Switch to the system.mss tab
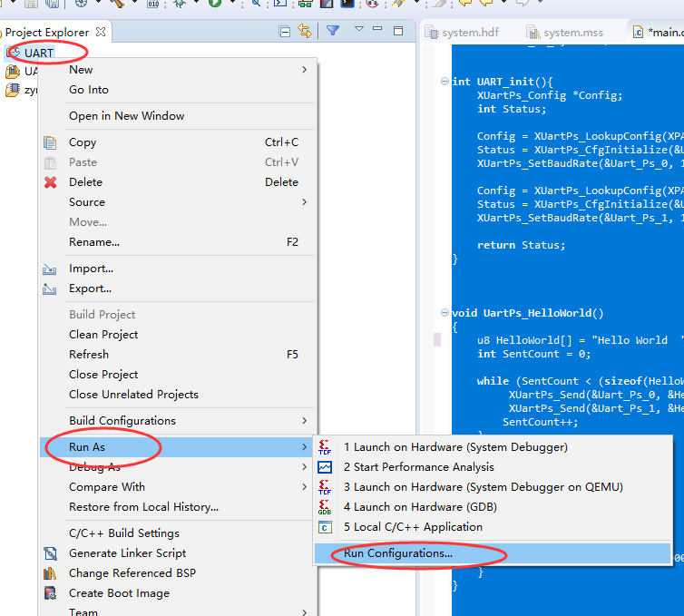This screenshot has width=684, height=616. point(573,33)
